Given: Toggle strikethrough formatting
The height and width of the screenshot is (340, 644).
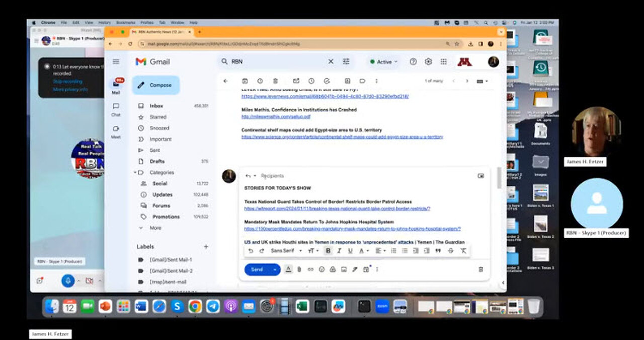Looking at the screenshot, I should 450,251.
